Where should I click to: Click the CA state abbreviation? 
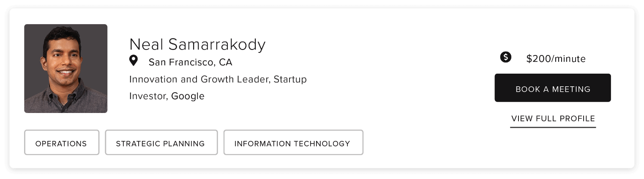[x=226, y=63]
